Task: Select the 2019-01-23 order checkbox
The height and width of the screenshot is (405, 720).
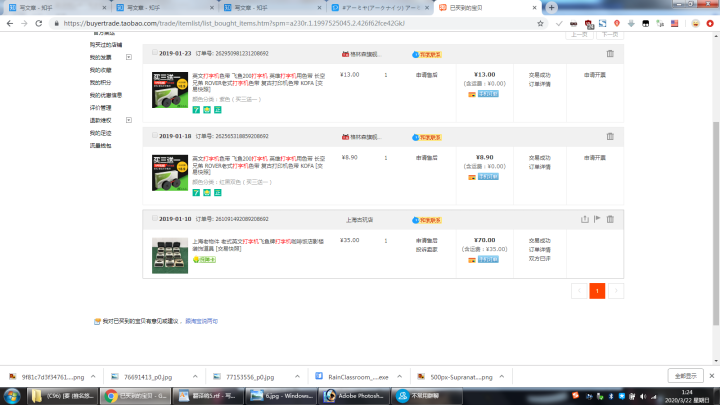Action: pyautogui.click(x=155, y=52)
